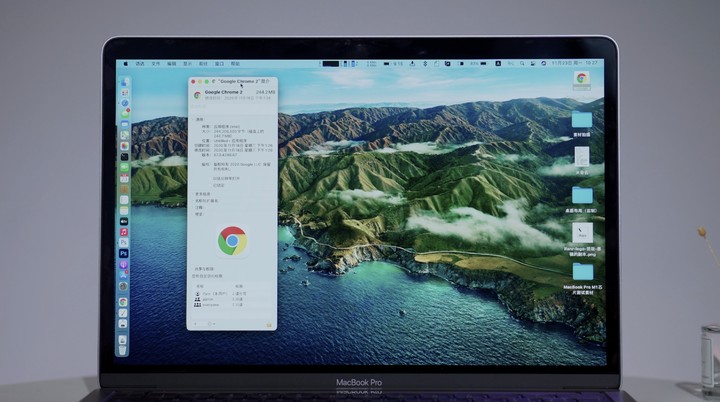Expand the More Info section
The height and width of the screenshot is (402, 720).
[x=194, y=193]
